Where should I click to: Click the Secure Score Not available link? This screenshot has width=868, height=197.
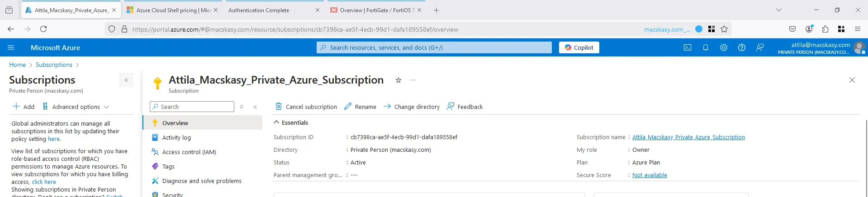click(650, 175)
